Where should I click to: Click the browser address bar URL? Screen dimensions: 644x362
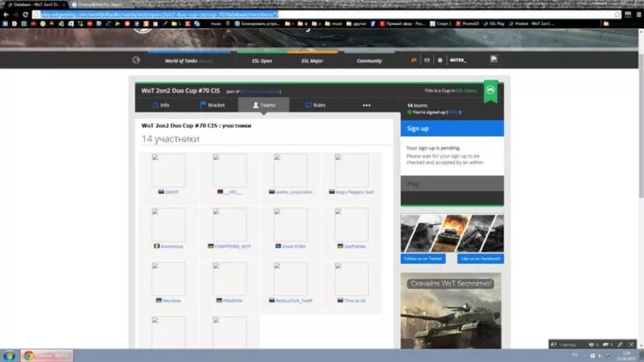[x=159, y=14]
